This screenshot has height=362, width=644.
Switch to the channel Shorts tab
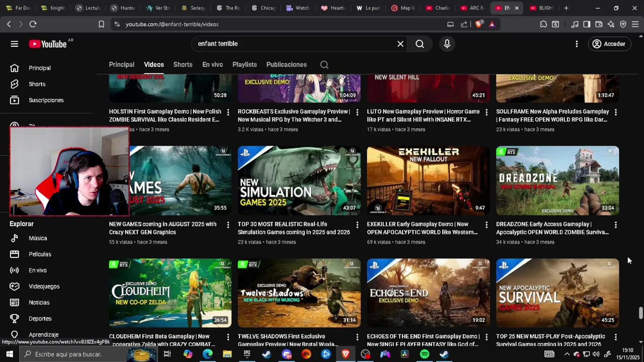(183, 64)
